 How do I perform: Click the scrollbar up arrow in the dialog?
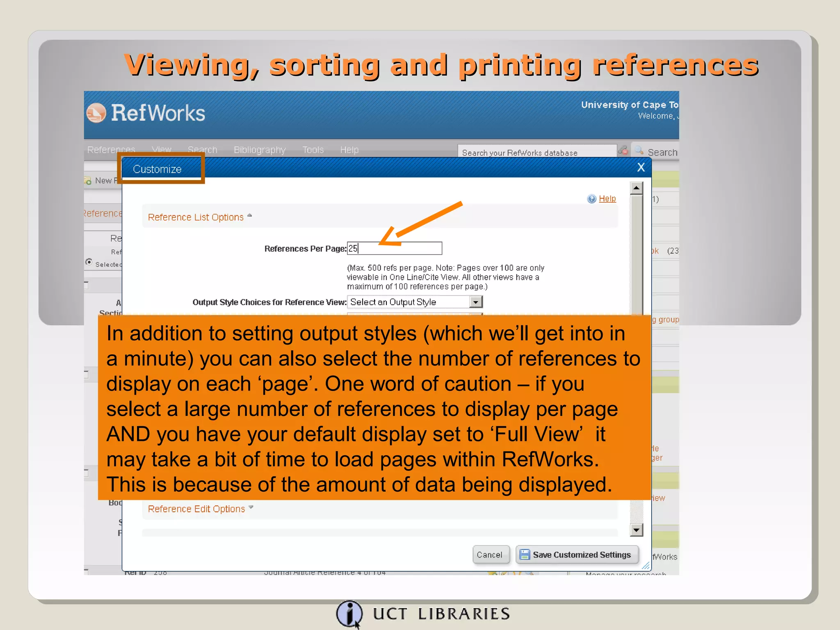tap(637, 188)
